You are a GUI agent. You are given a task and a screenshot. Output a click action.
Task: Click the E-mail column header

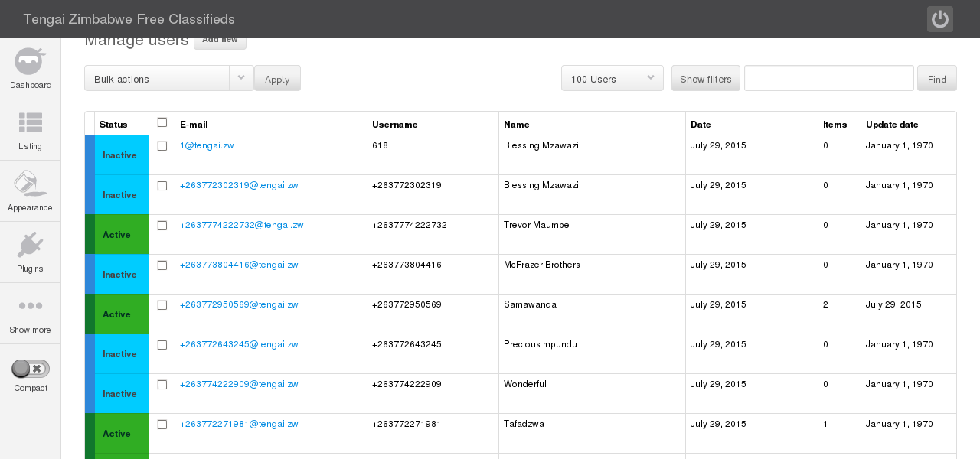click(x=194, y=124)
